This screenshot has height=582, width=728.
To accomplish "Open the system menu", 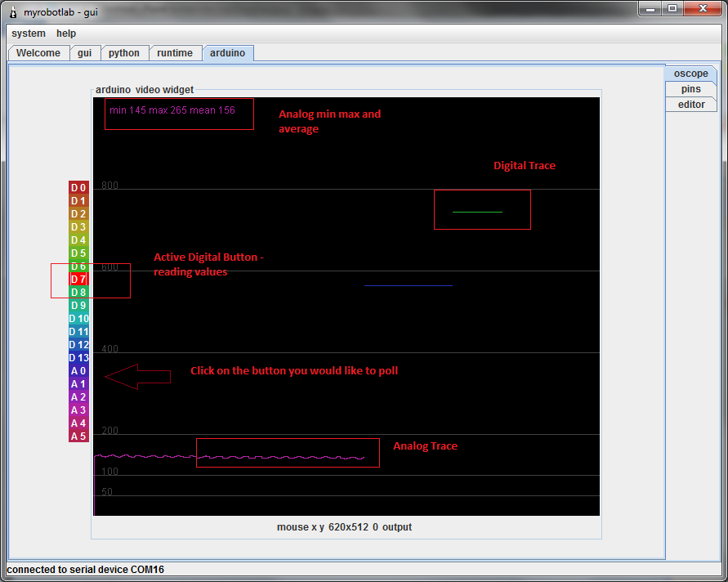I will [x=29, y=34].
